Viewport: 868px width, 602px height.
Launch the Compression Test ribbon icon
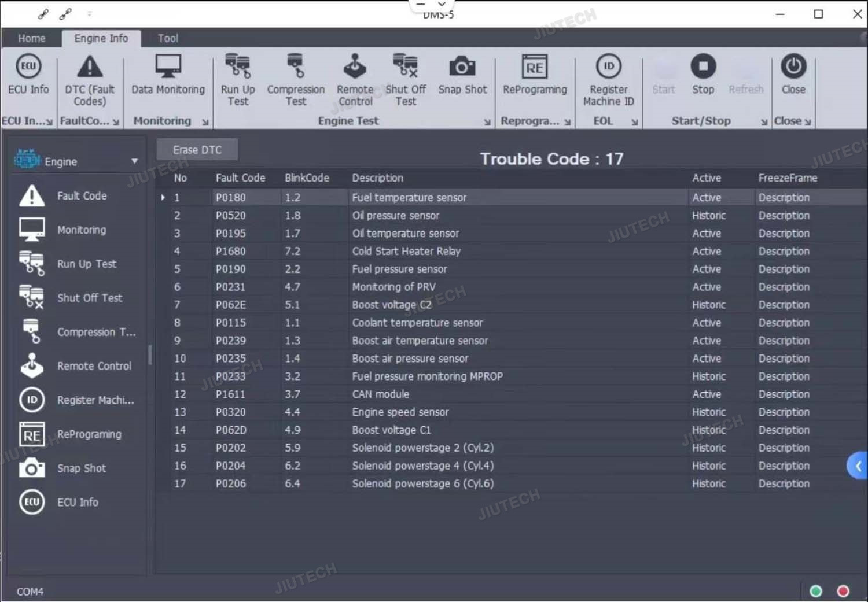point(295,67)
